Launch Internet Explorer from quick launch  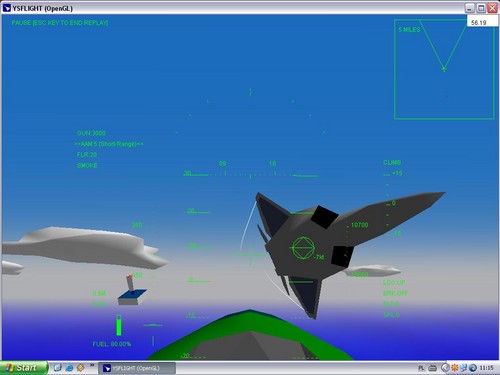[69, 368]
